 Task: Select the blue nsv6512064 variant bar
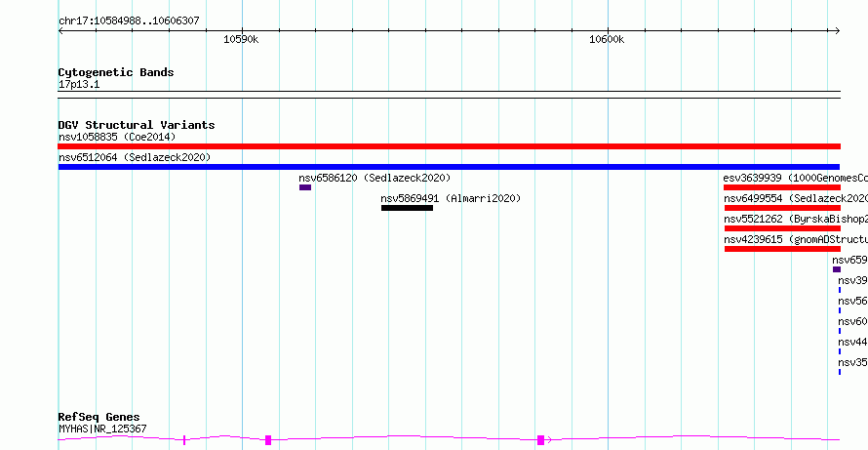tap(449, 167)
